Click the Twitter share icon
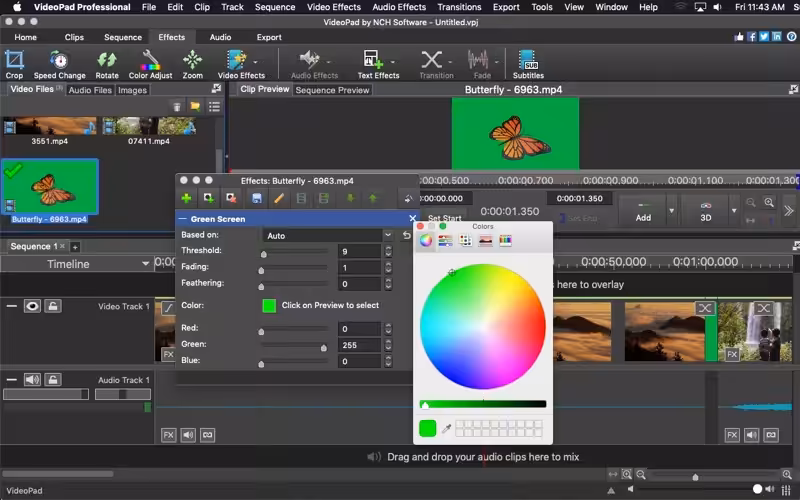This screenshot has height=500, width=800. tap(764, 37)
